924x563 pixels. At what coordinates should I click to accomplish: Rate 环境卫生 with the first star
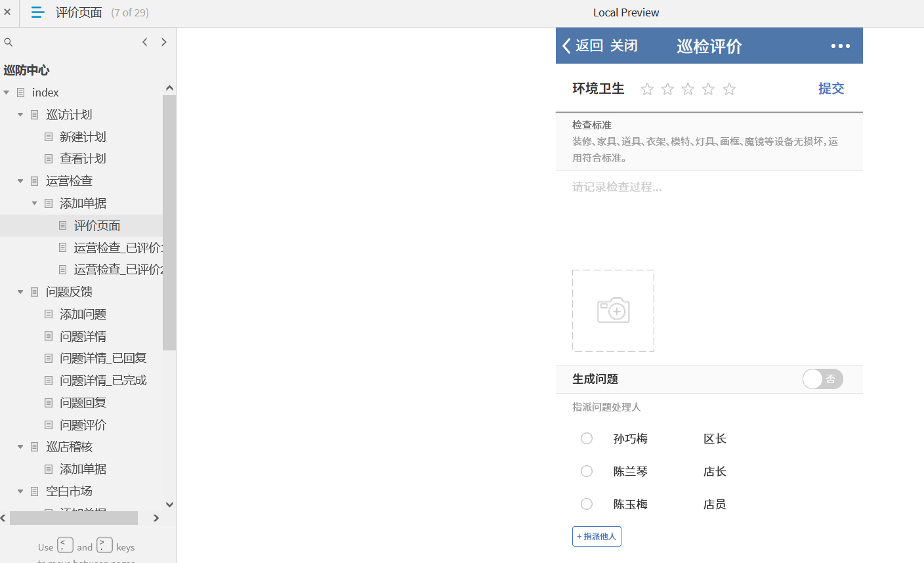[647, 89]
